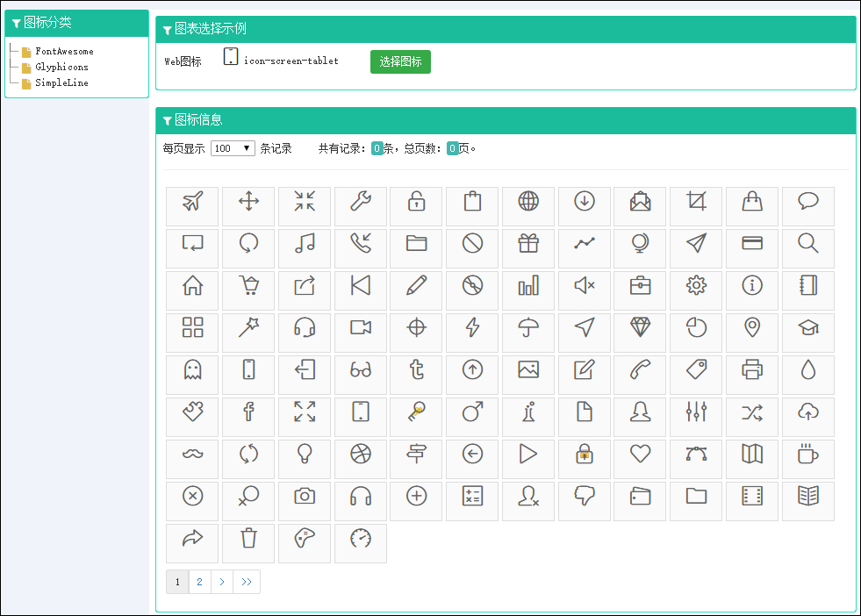Choose the bar chart icon
861x616 pixels.
(x=528, y=285)
